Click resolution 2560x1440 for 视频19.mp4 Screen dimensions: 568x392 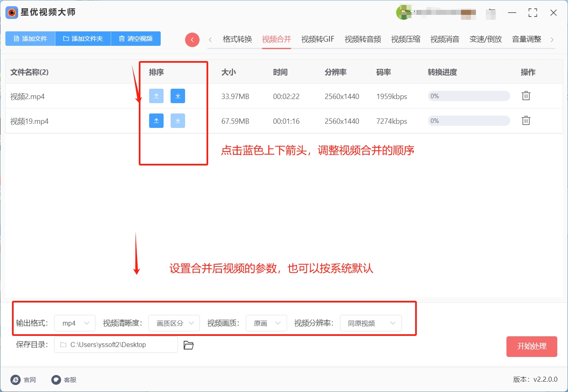(x=342, y=121)
